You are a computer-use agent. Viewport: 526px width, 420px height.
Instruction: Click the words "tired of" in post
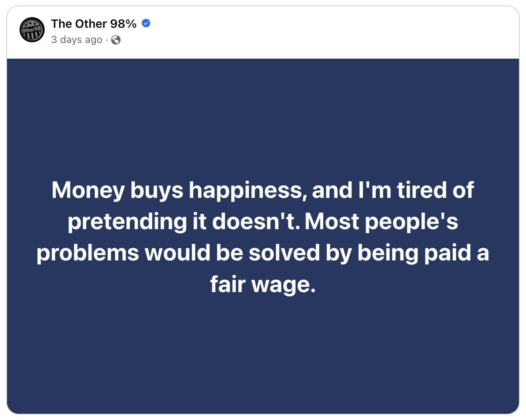coord(435,190)
